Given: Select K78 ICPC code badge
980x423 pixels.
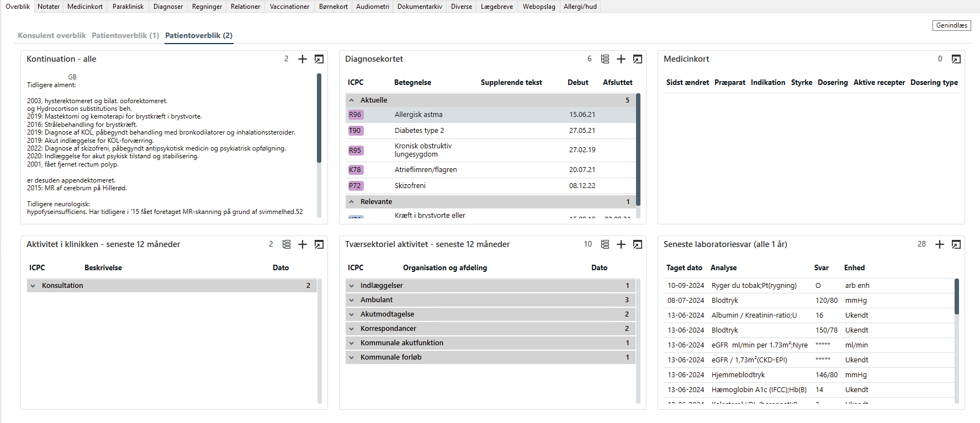Looking at the screenshot, I should [355, 170].
